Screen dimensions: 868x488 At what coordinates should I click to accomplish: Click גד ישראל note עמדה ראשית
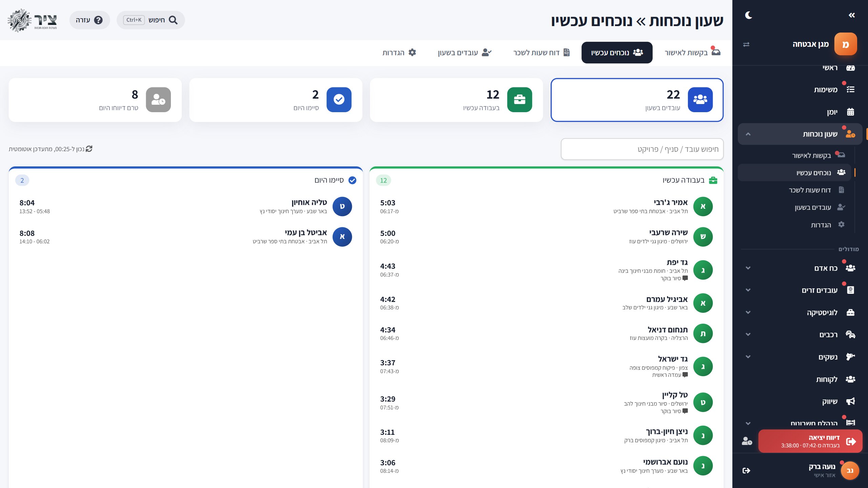click(x=670, y=375)
